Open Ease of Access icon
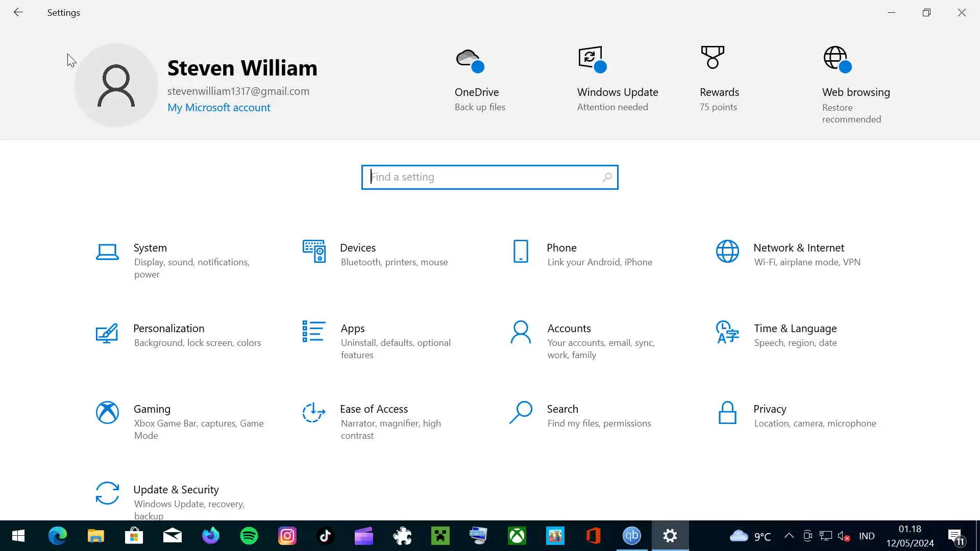The height and width of the screenshot is (551, 980). [314, 412]
